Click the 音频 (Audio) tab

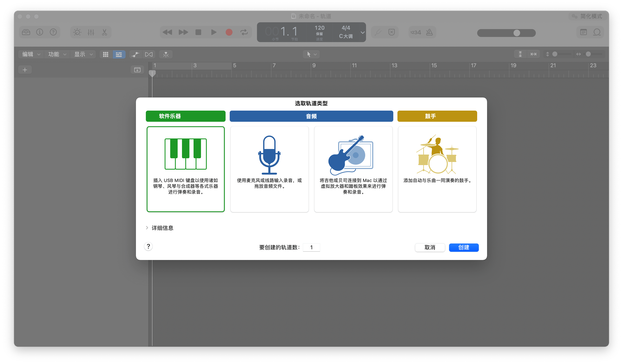[x=311, y=116]
